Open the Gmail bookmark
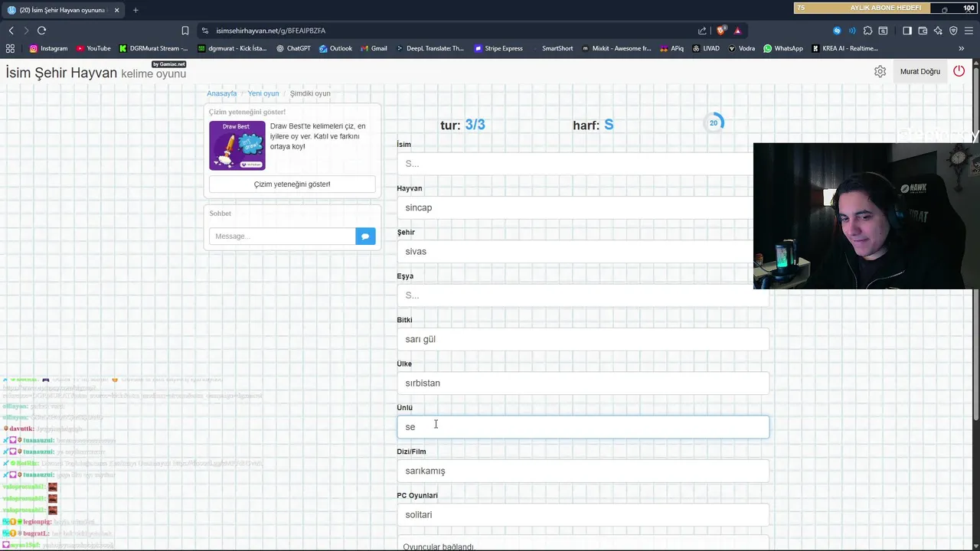Viewport: 980px width, 551px height. point(374,48)
